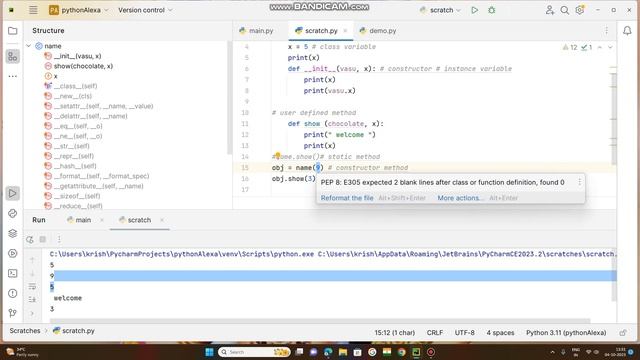
Task: Toggle scroll to end in console
Action: 32,300
